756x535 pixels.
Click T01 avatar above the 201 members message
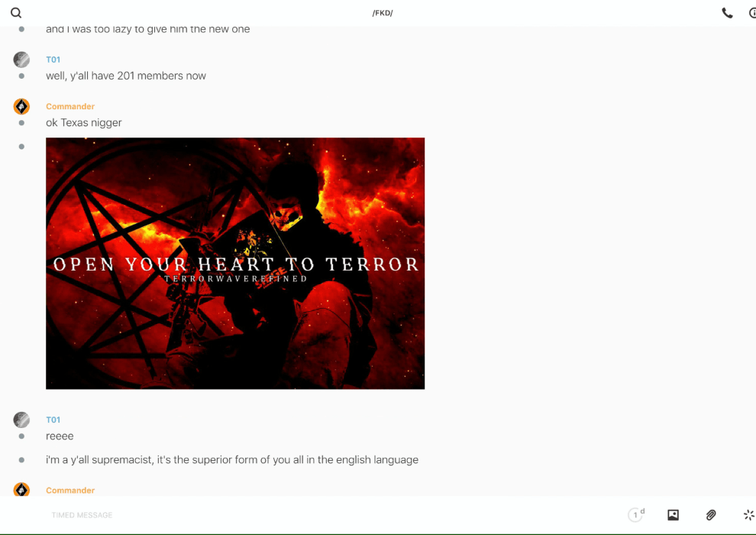pyautogui.click(x=21, y=60)
